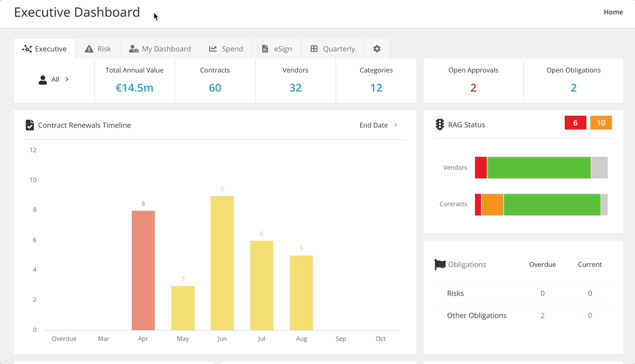
Task: Open the End Date dropdown label
Action: (x=373, y=125)
